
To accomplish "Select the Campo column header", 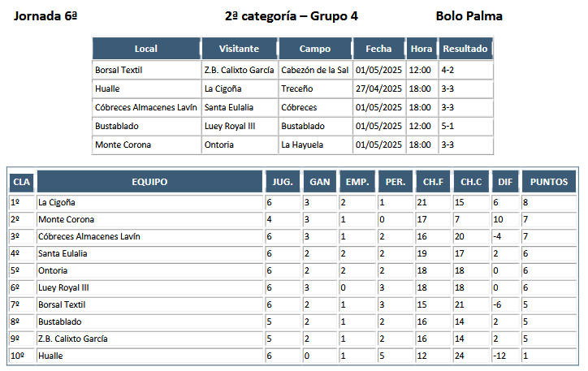I will coord(315,49).
